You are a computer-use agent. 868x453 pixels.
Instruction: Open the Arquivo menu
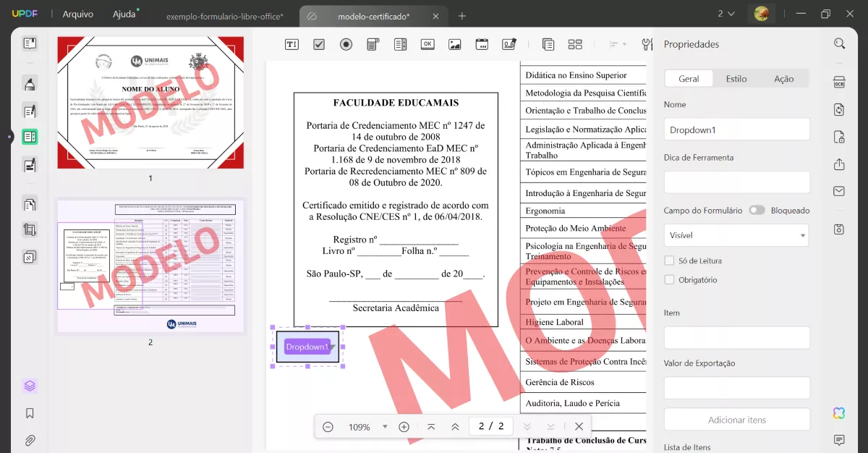coord(77,13)
